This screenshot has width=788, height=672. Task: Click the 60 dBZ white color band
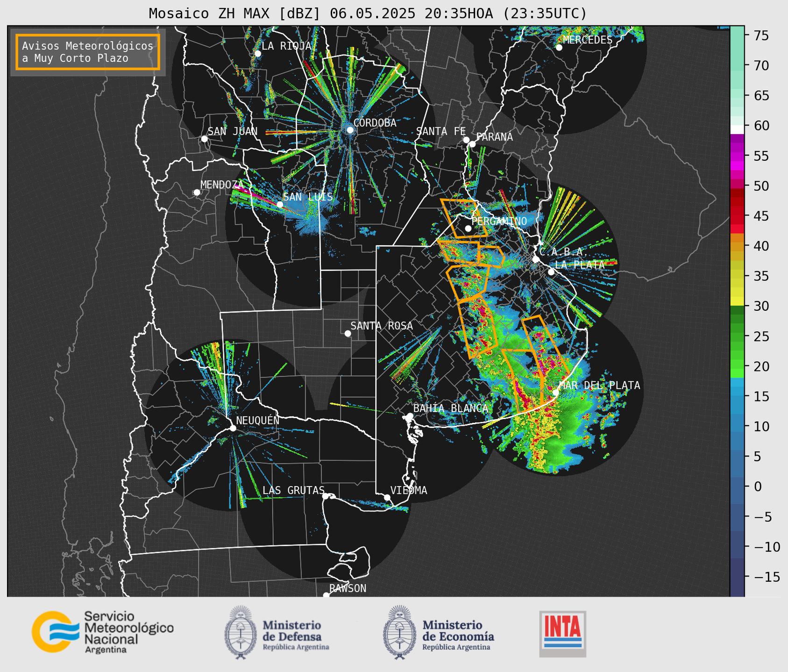[x=737, y=129]
